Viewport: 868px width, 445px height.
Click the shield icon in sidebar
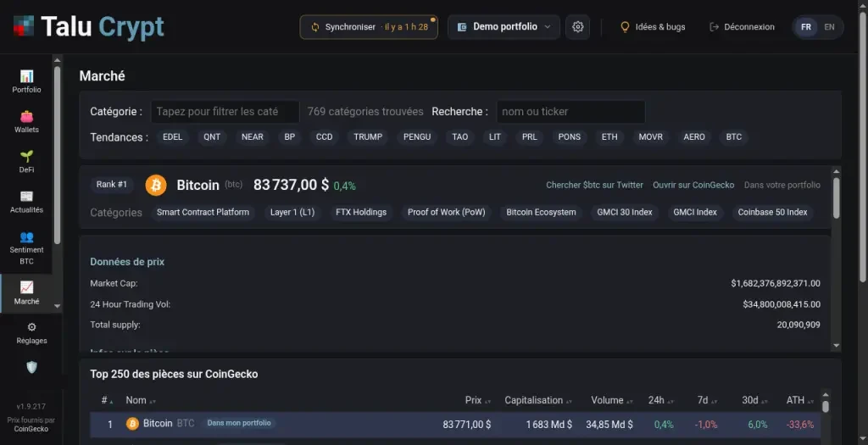click(31, 367)
